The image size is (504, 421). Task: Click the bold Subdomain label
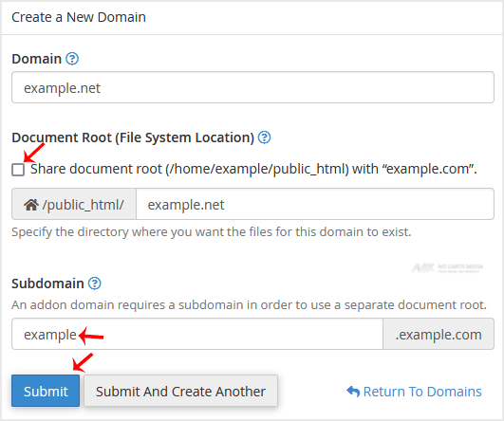(x=47, y=284)
